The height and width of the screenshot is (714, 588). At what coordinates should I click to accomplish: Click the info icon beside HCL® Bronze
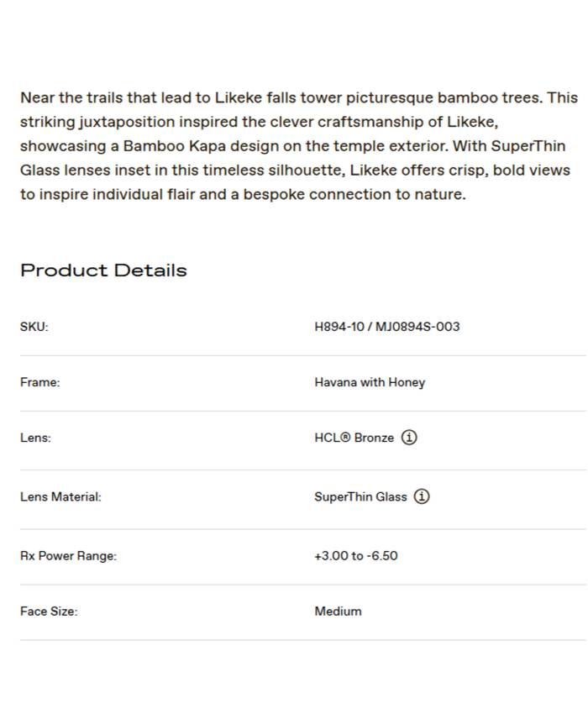coord(409,438)
